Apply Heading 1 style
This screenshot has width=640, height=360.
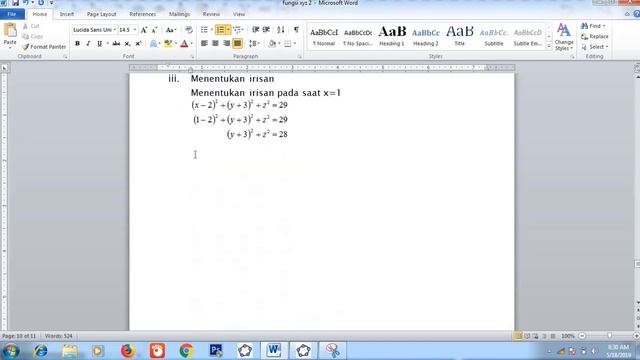tap(392, 37)
